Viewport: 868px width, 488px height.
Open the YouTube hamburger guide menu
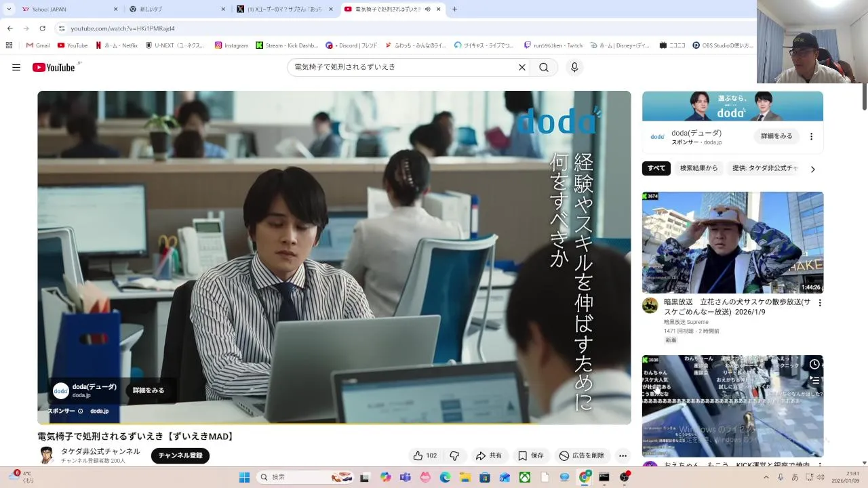point(16,67)
